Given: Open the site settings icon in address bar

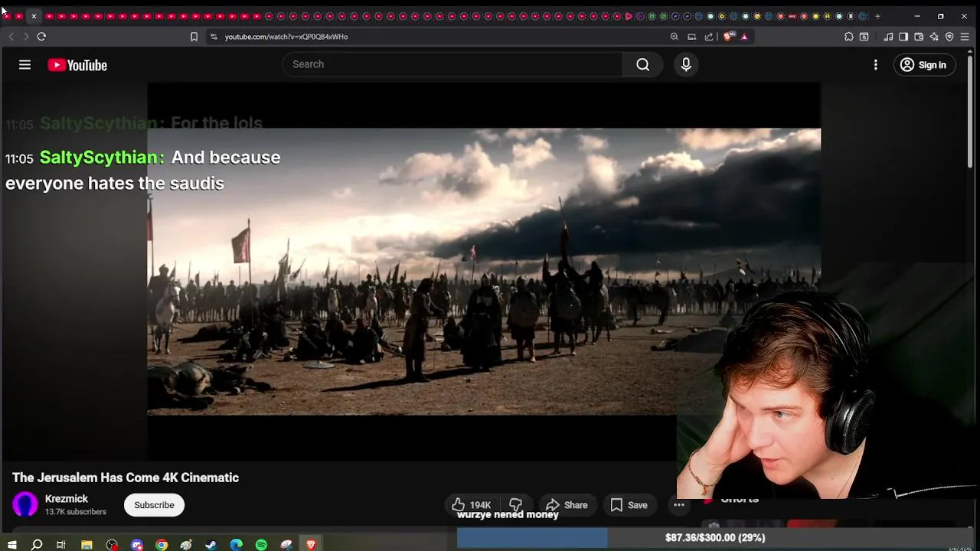Looking at the screenshot, I should pos(214,37).
